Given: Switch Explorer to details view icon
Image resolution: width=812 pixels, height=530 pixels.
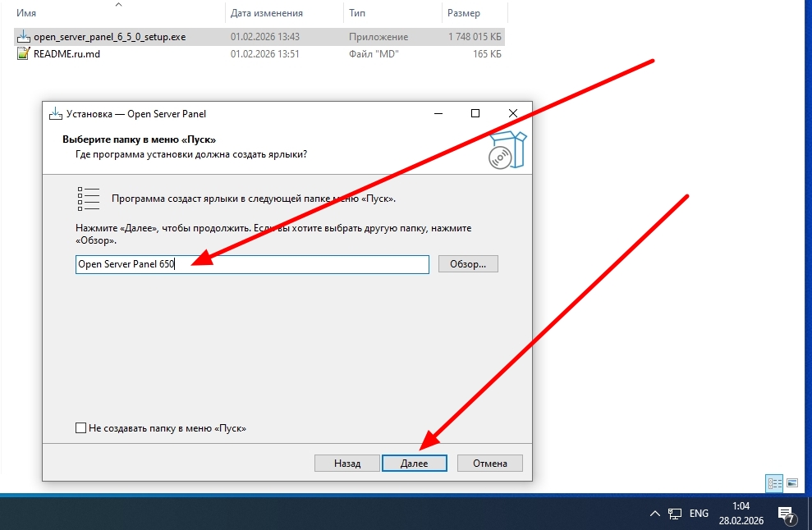Looking at the screenshot, I should [x=775, y=483].
